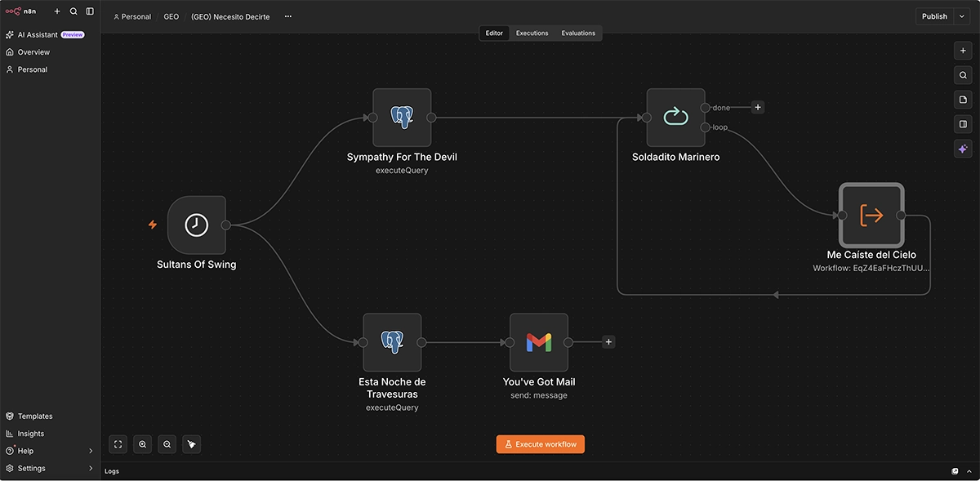Open the canvas search tool on the right
The height and width of the screenshot is (481, 980).
(x=963, y=75)
